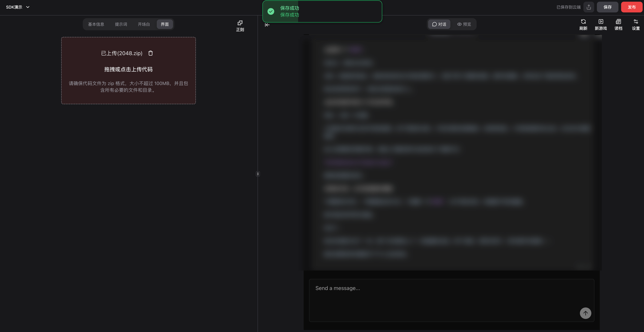Click the 正则 regex puzzle icon
This screenshot has width=644, height=332.
point(240,23)
